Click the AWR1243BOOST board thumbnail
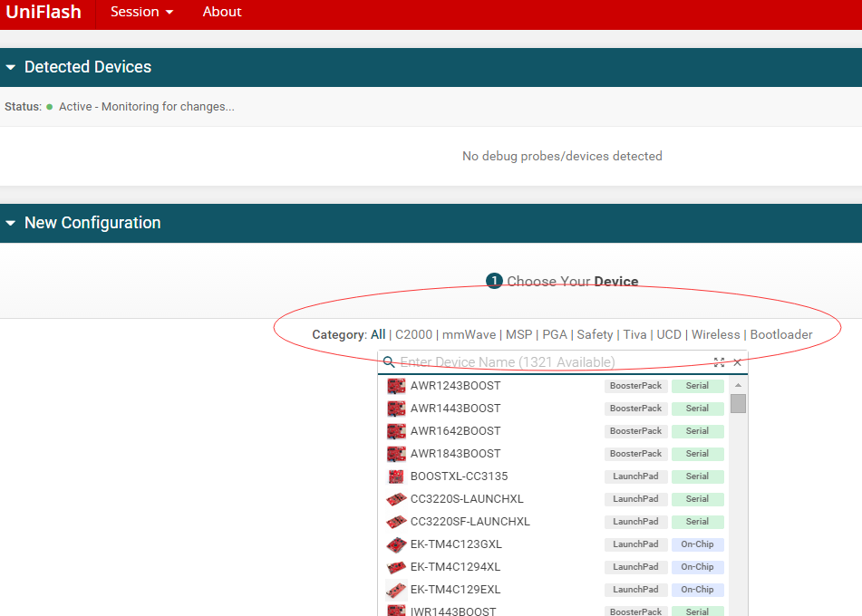The image size is (862, 616). [396, 386]
